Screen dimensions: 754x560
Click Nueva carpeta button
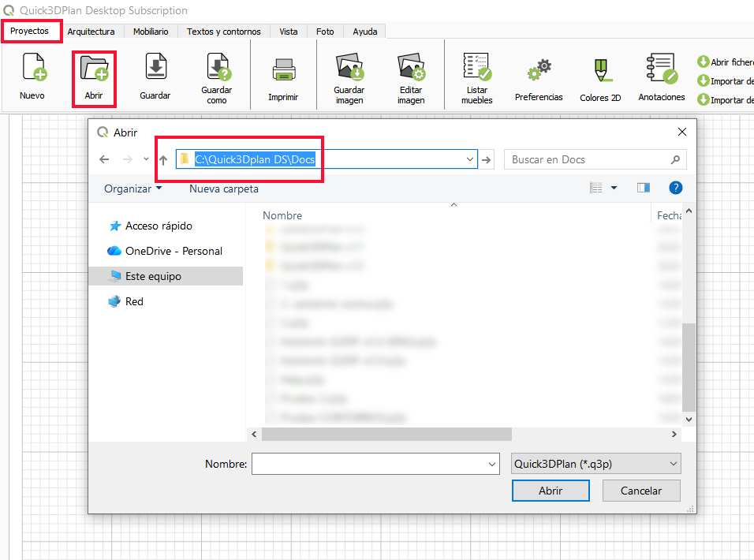tap(224, 189)
